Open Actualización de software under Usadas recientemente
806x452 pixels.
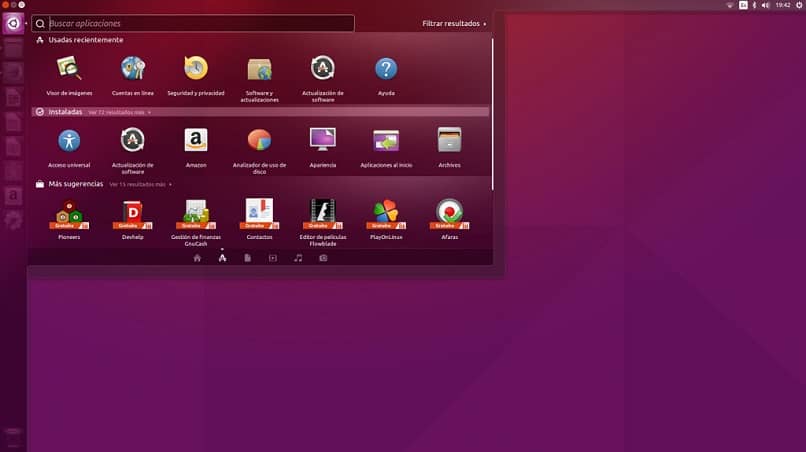click(323, 79)
